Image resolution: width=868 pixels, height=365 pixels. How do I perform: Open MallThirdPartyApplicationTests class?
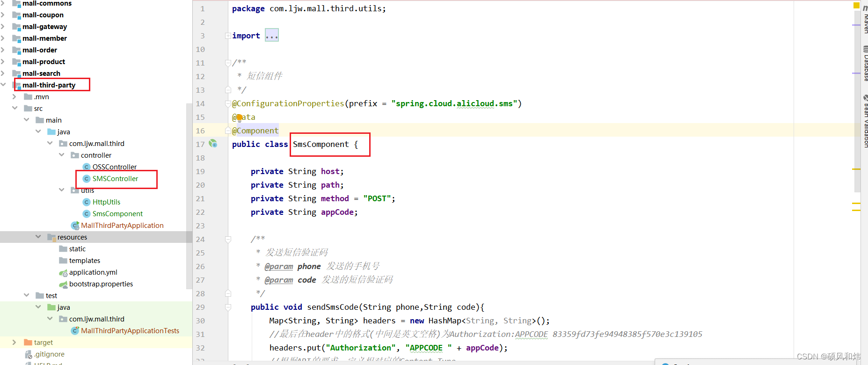click(x=130, y=331)
